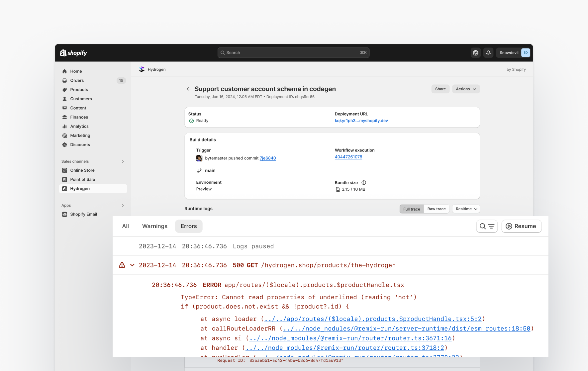This screenshot has height=371, width=588.
Task: Open notifications bell
Action: click(488, 53)
